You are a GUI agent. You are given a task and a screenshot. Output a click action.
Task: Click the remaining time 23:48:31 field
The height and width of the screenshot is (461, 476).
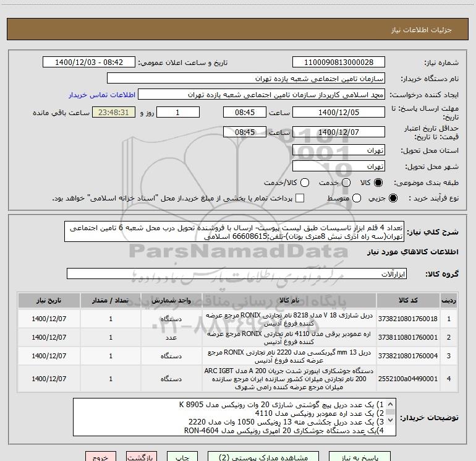(114, 112)
